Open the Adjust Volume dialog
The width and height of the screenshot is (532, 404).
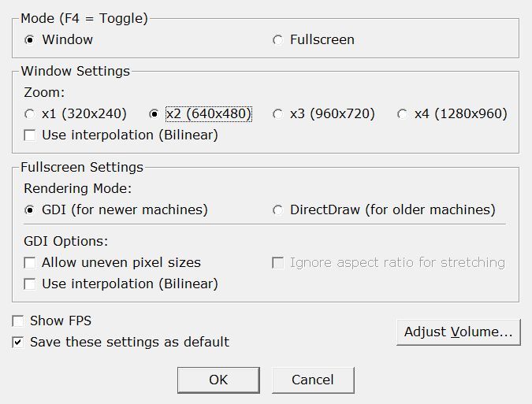click(458, 332)
